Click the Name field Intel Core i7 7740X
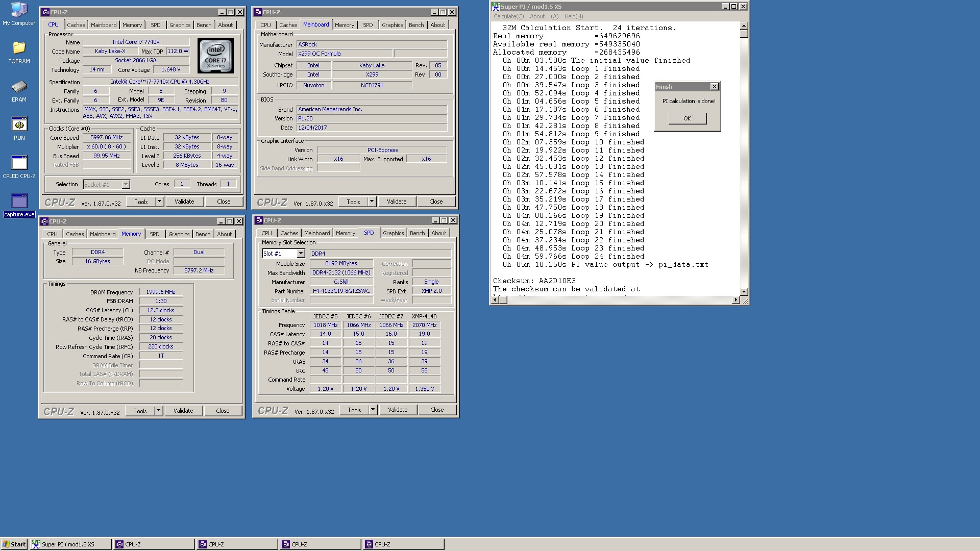The image size is (980, 551). [x=136, y=42]
